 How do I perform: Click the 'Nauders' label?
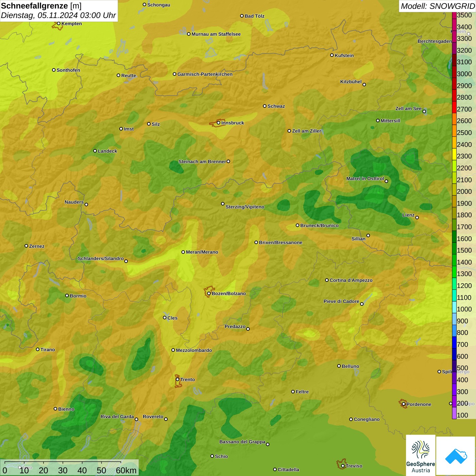74,202
